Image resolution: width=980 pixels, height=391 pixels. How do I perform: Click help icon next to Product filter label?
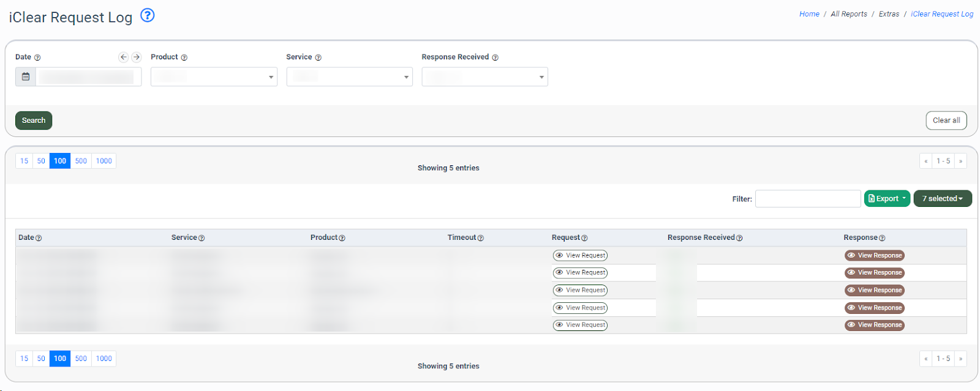(x=184, y=58)
